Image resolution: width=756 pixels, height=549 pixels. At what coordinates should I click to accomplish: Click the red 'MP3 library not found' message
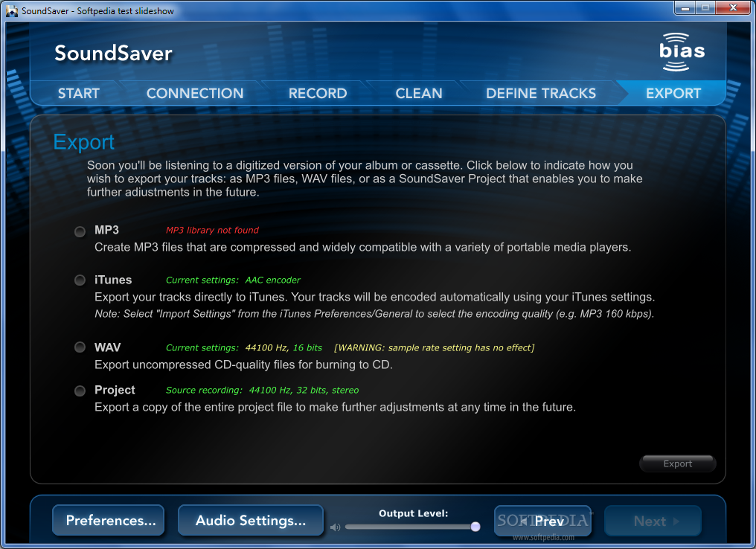point(212,230)
